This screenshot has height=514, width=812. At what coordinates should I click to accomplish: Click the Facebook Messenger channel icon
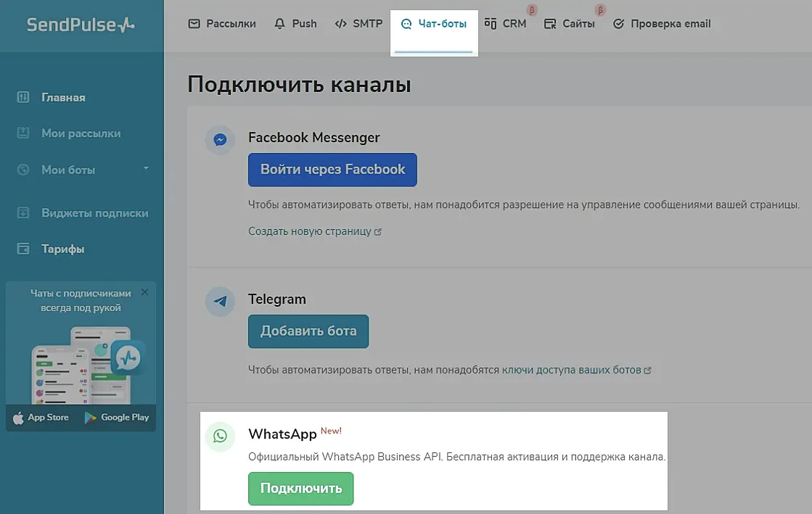click(x=220, y=140)
